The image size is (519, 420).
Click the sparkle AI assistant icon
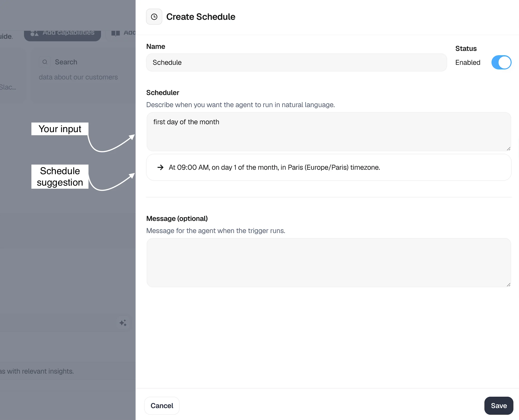coord(124,322)
